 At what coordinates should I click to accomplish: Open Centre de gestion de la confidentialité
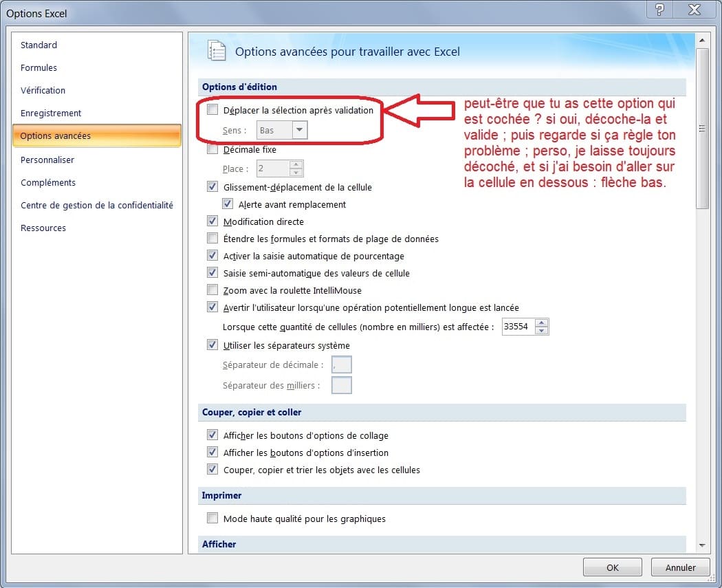tap(97, 205)
